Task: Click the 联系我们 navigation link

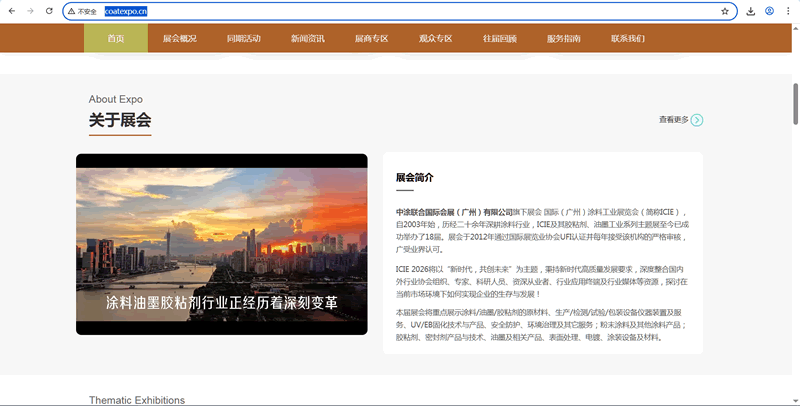Action: (628, 39)
